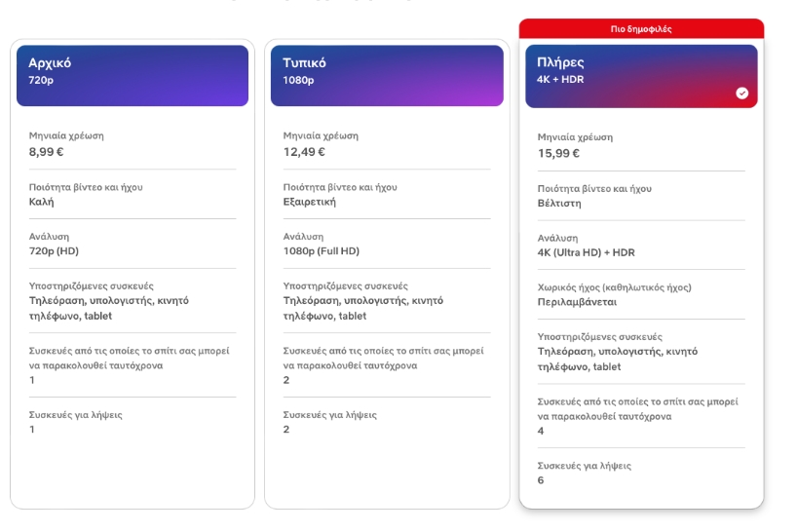The height and width of the screenshot is (532, 797).
Task: Click the 1080p (Full HD) resolution text
Action: tap(322, 251)
